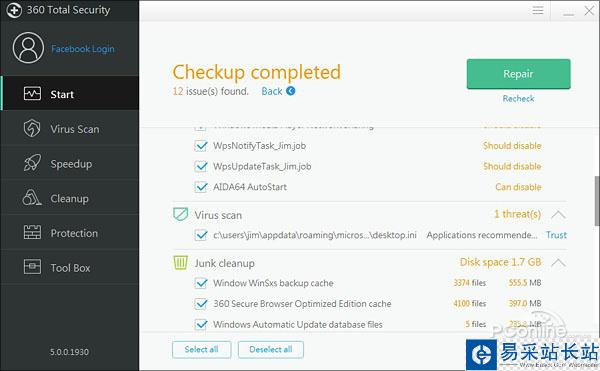Click the Window WinSxs backup cache text
Screen dimensions: 600x371
[273, 283]
